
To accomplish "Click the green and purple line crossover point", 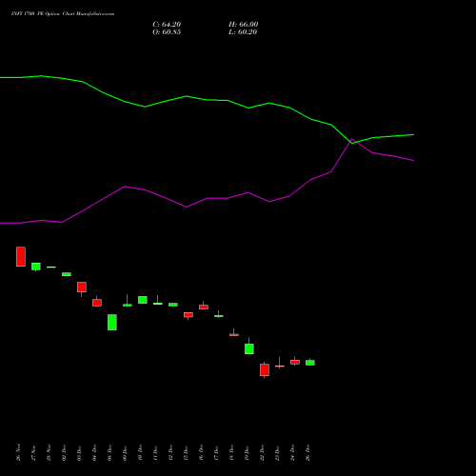I will click(355, 142).
